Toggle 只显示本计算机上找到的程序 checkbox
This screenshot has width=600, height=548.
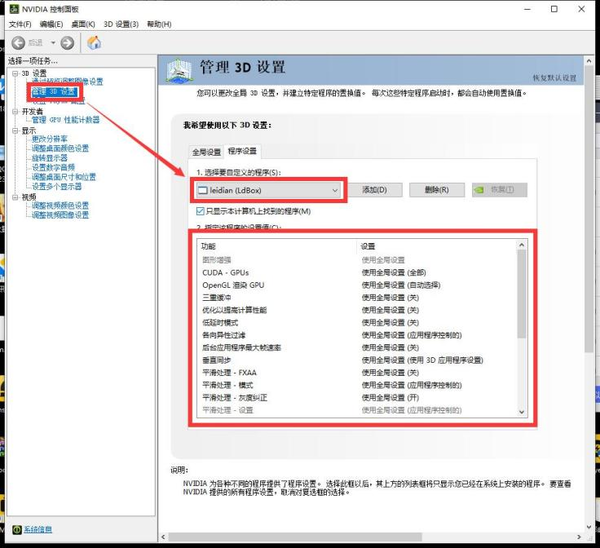[200, 211]
